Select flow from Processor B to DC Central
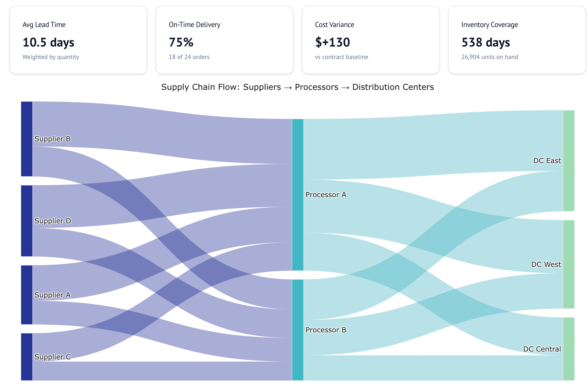The width and height of the screenshot is (588, 389). pos(433,368)
